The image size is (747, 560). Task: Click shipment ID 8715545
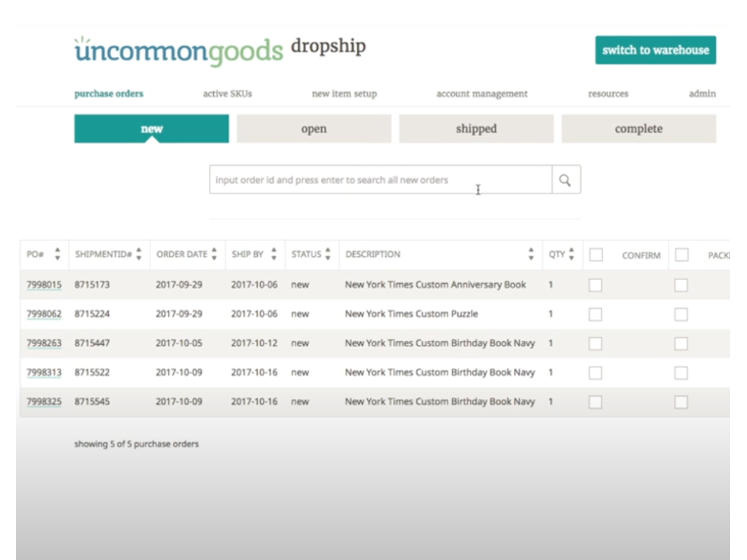coord(92,402)
